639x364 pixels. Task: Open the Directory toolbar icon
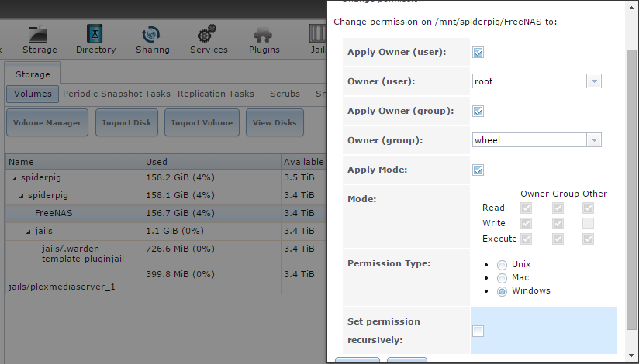tap(95, 36)
